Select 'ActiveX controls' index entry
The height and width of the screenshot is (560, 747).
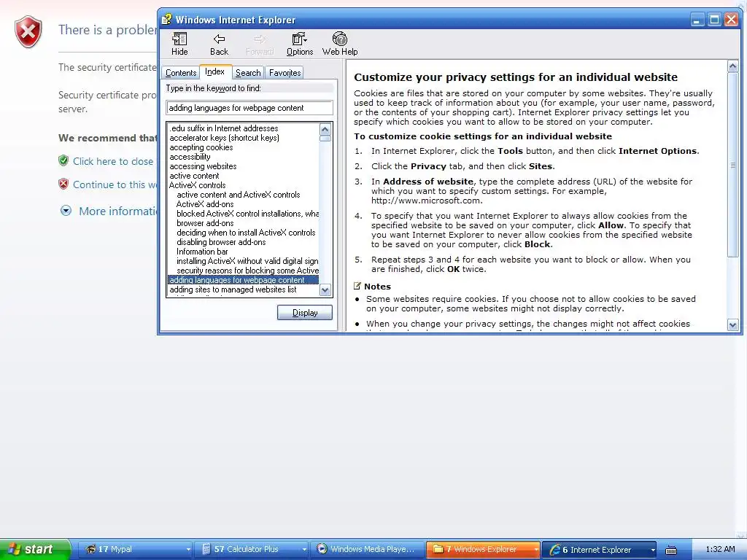pos(197,185)
